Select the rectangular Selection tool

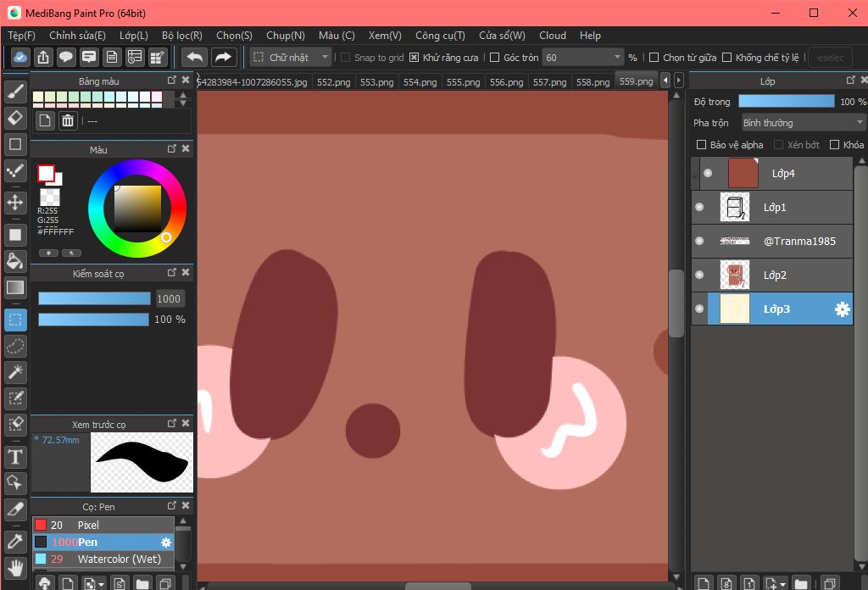tap(15, 320)
